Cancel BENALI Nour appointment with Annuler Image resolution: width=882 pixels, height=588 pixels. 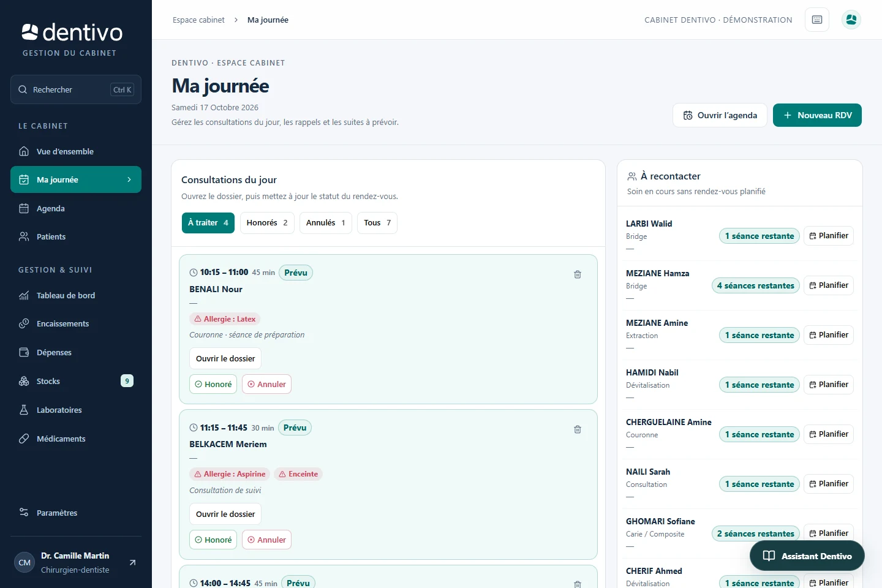(266, 384)
